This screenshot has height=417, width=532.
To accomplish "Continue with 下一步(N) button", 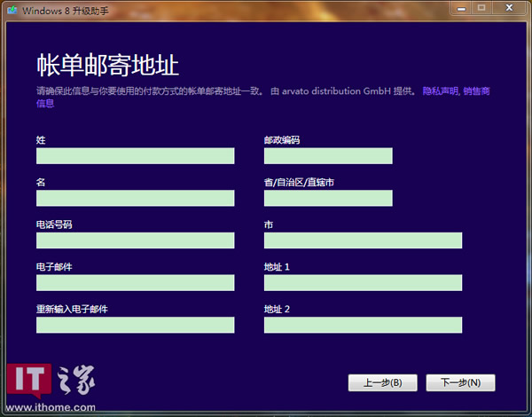I will tap(460, 382).
